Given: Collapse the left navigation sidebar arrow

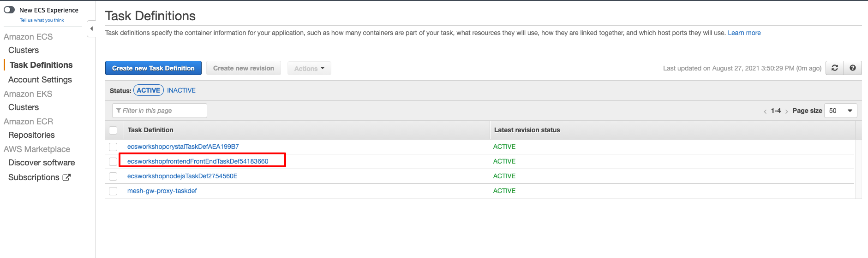Looking at the screenshot, I should point(91,29).
